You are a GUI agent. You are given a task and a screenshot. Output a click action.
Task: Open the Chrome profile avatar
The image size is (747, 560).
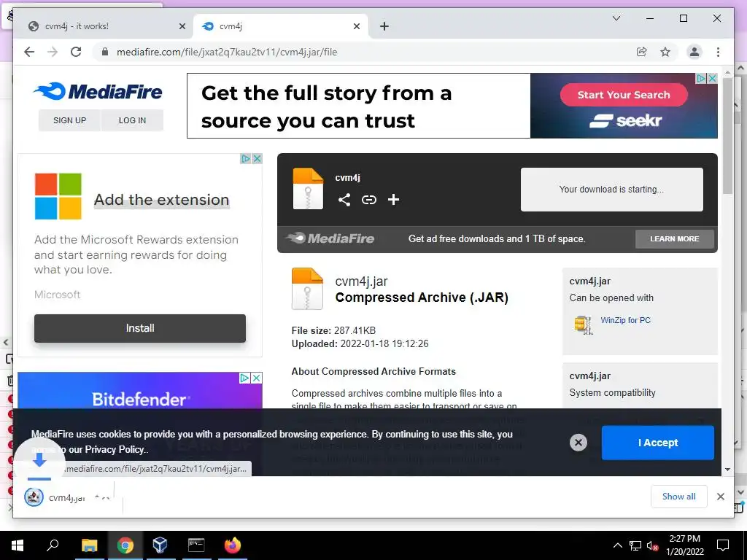pos(694,52)
